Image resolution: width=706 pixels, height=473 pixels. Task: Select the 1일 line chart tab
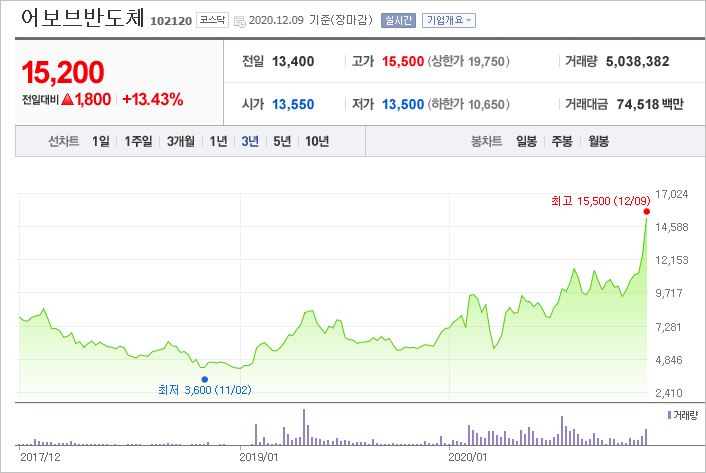click(101, 141)
